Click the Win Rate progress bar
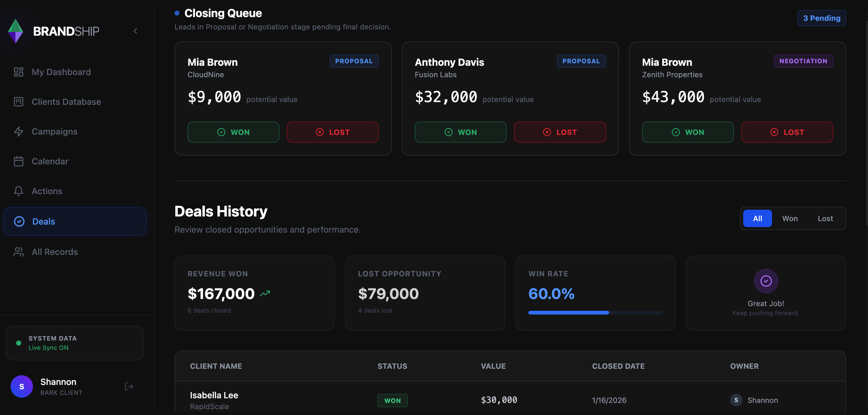Screen dimensions: 868x415 pyautogui.click(x=595, y=313)
